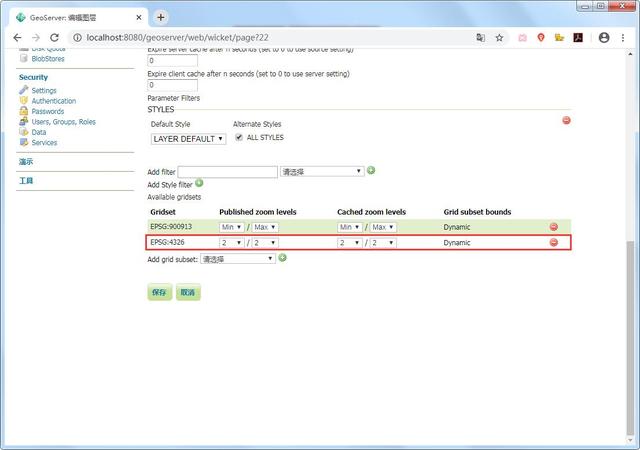This screenshot has width=640, height=450.
Task: Open EPSG:900913 cached Max zoom dropdown
Action: pos(383,227)
